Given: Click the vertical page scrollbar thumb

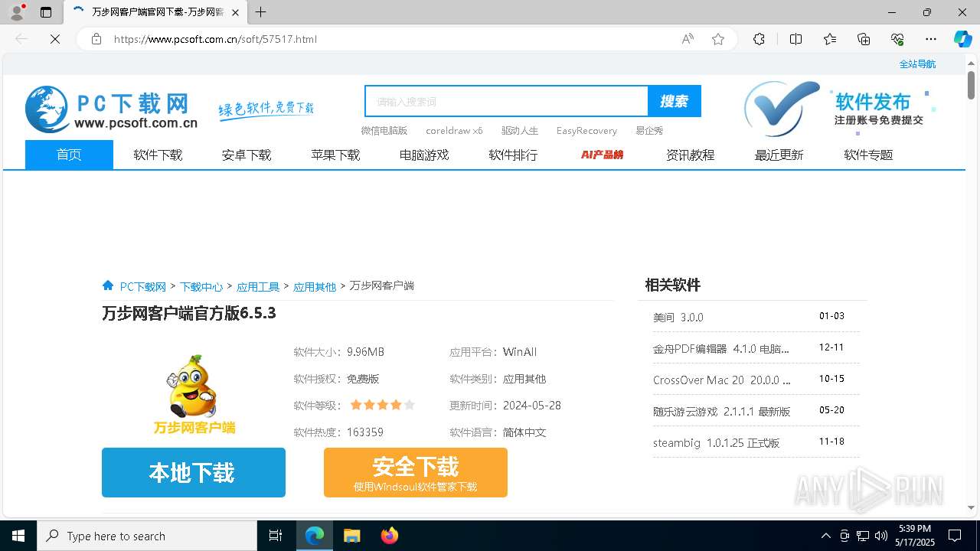Looking at the screenshot, I should click(x=971, y=84).
